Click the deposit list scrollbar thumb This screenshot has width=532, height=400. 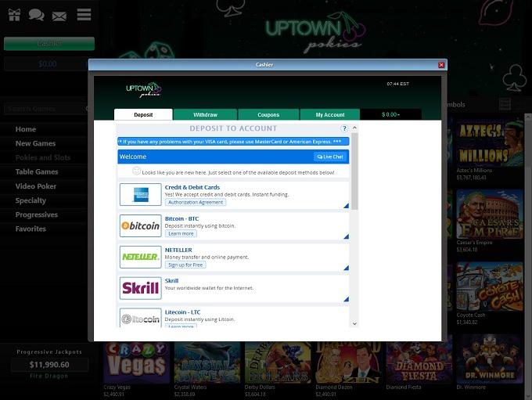click(x=354, y=171)
